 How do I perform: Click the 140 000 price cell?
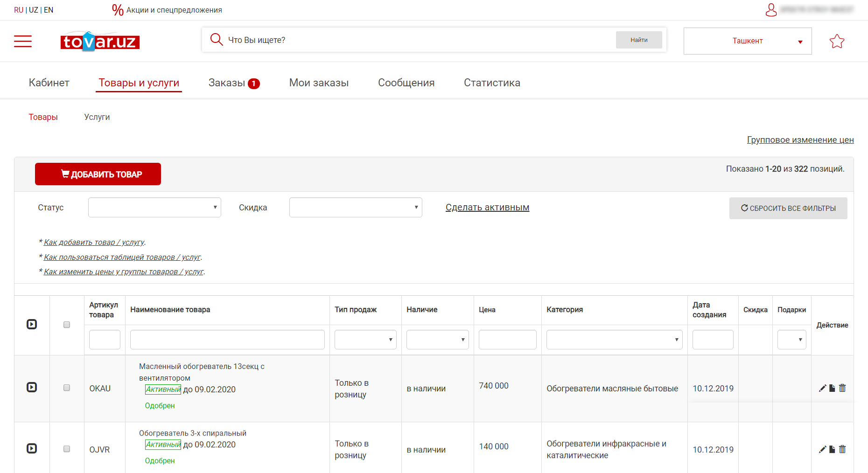(494, 446)
